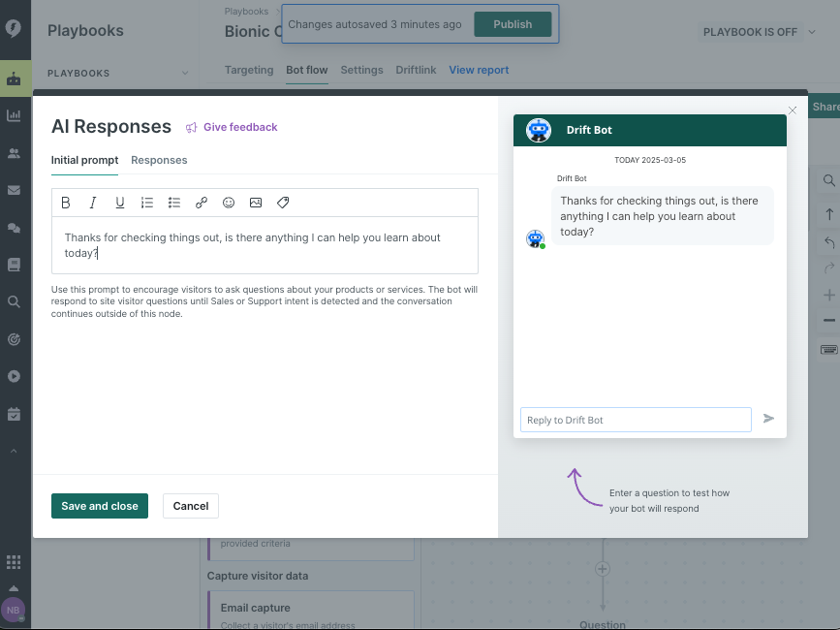Screen dimensions: 840x630
Task: Toggle underline formatting in the editor toolbar
Action: [120, 203]
